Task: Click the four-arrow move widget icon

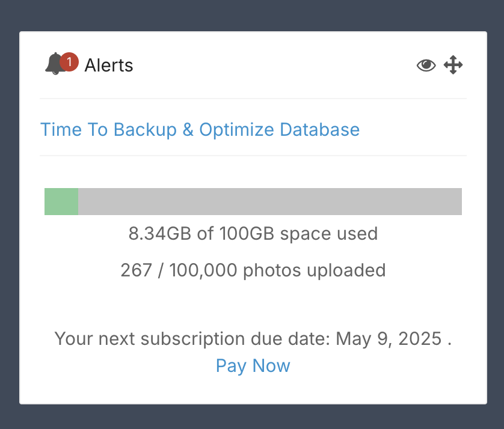Action: pos(453,65)
